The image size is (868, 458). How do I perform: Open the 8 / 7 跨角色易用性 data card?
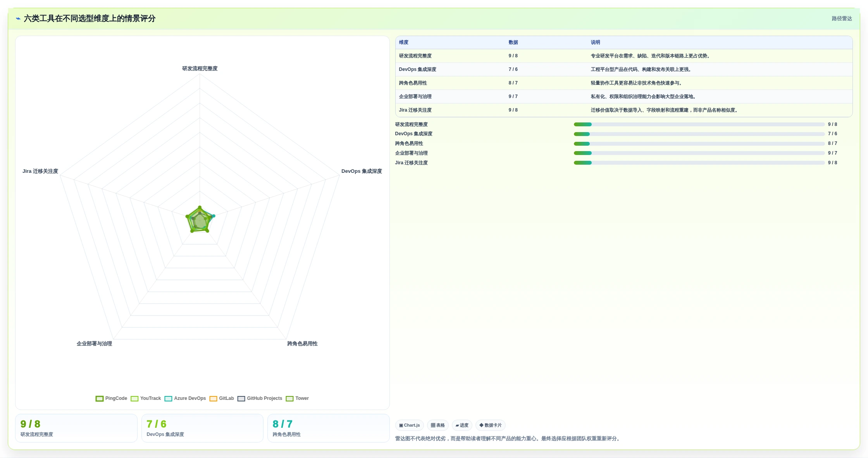[x=329, y=428]
